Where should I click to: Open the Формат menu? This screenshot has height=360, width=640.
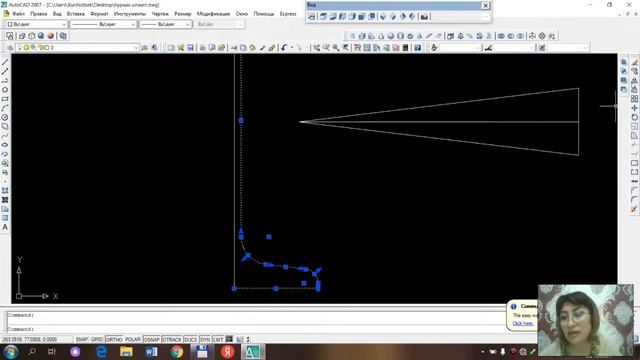tap(99, 14)
